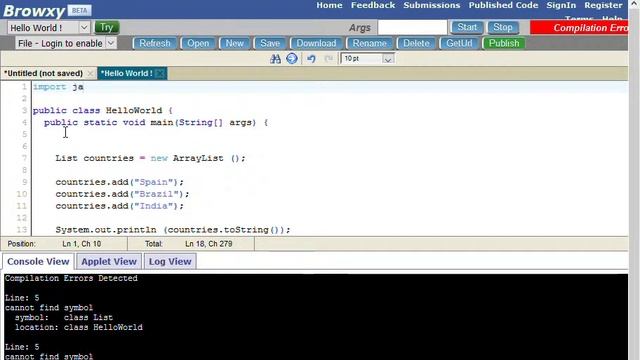Open the 10 pt font size dropdown
This screenshot has width=640, height=360.
388,59
